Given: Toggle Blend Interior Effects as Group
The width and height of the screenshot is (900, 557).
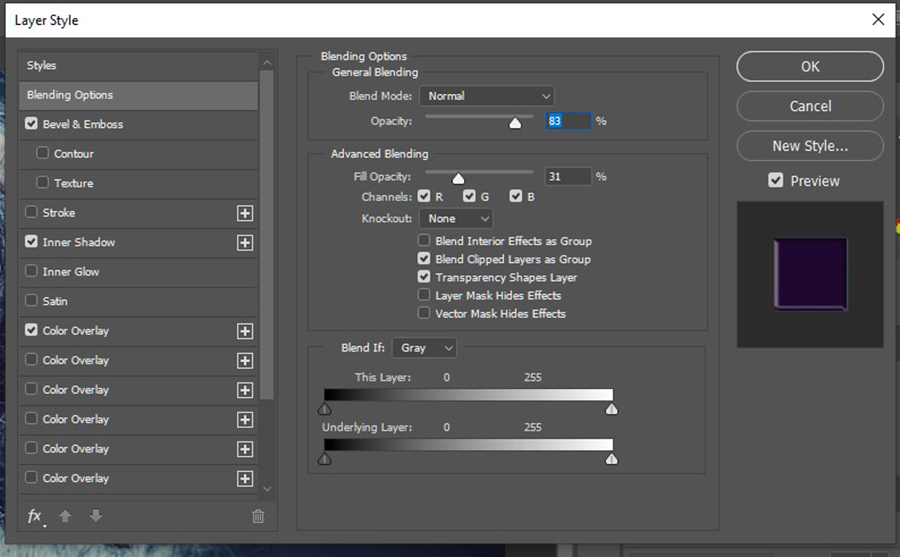Looking at the screenshot, I should (x=425, y=241).
